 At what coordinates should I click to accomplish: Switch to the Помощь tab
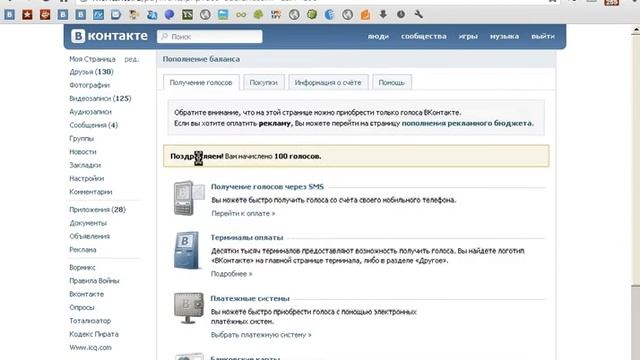coord(391,82)
